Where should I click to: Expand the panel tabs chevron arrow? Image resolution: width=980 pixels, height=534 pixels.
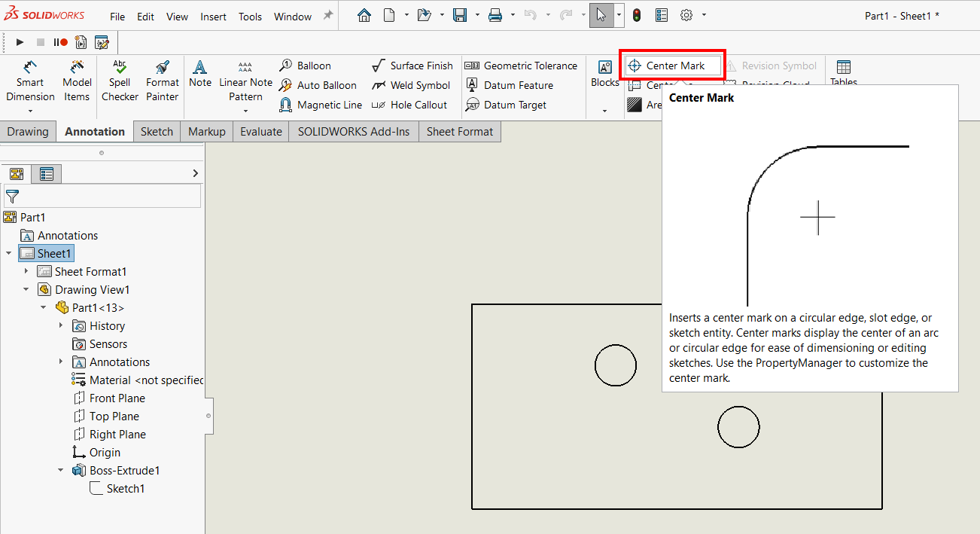point(195,174)
